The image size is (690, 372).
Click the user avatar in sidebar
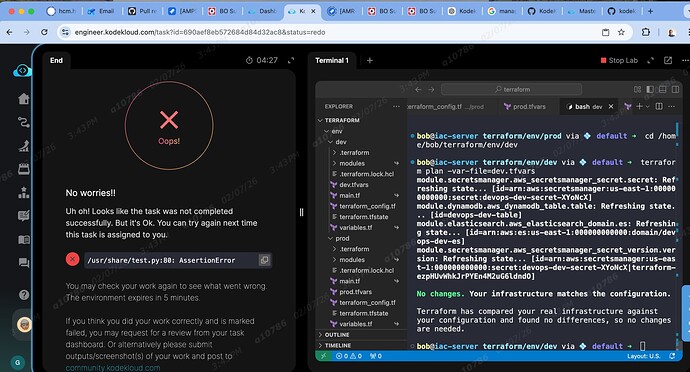[24, 325]
